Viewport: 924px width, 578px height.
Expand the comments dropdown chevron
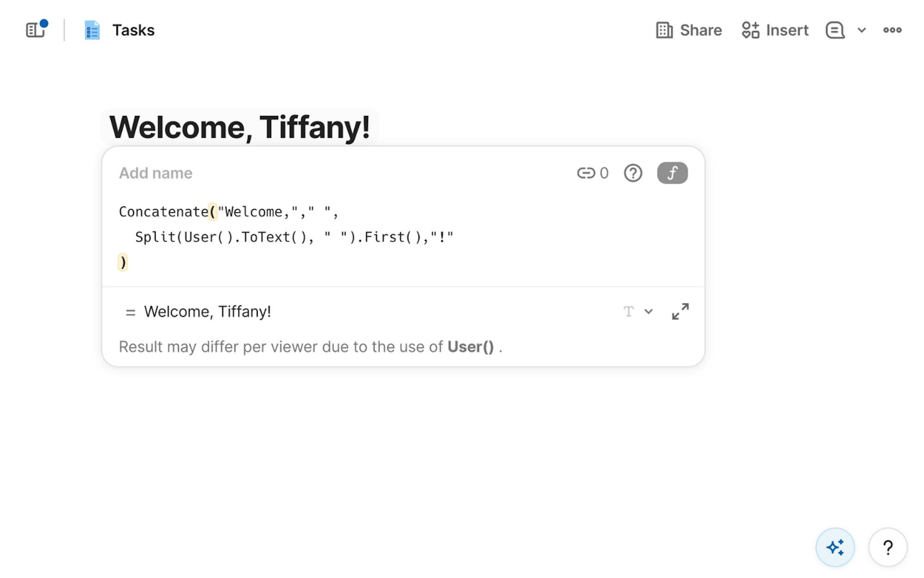pyautogui.click(x=861, y=30)
